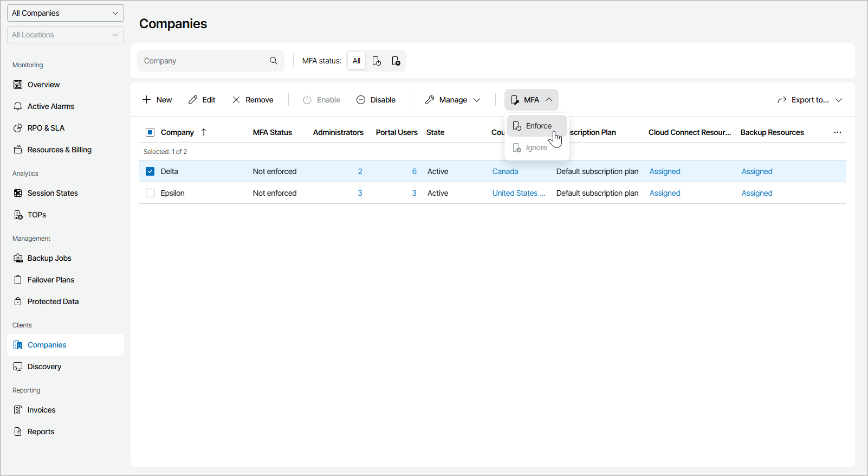
Task: Uncheck the Delta row checkbox
Action: click(150, 171)
